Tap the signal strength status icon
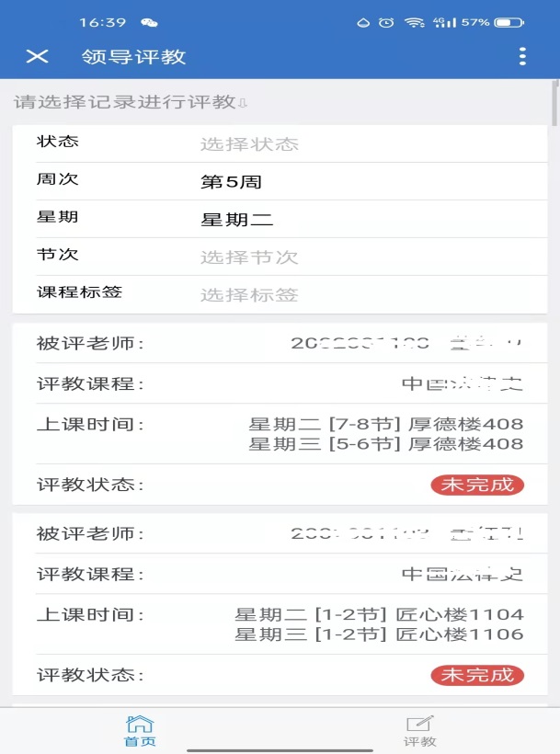This screenshot has height=754, width=560. pos(444,22)
